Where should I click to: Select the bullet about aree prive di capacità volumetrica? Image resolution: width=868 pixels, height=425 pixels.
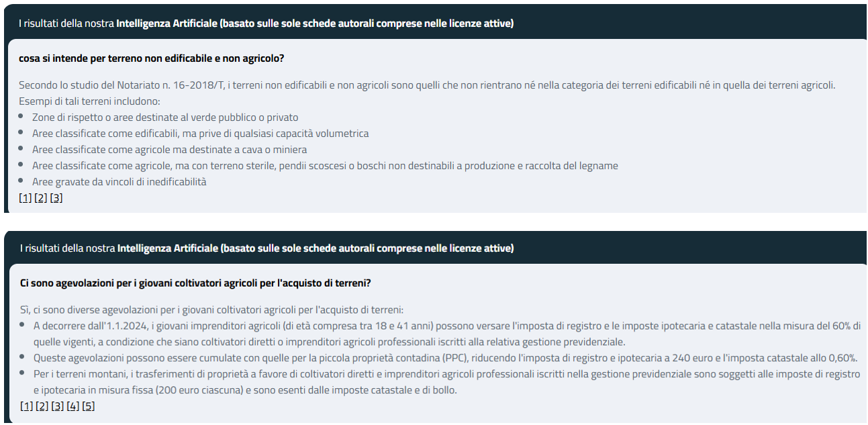[200, 134]
